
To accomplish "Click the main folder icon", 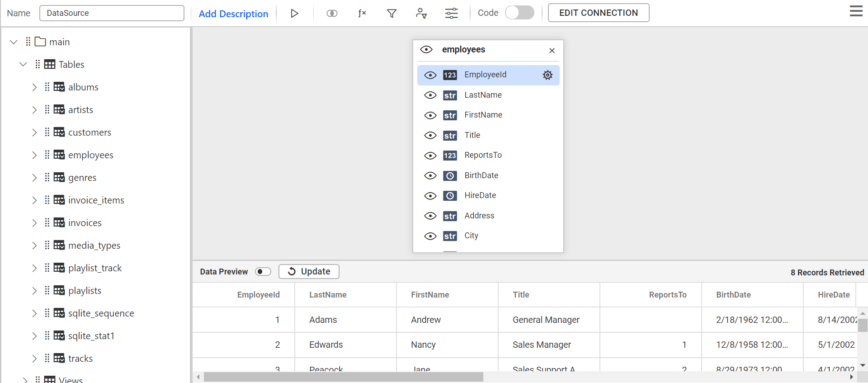I will point(40,42).
